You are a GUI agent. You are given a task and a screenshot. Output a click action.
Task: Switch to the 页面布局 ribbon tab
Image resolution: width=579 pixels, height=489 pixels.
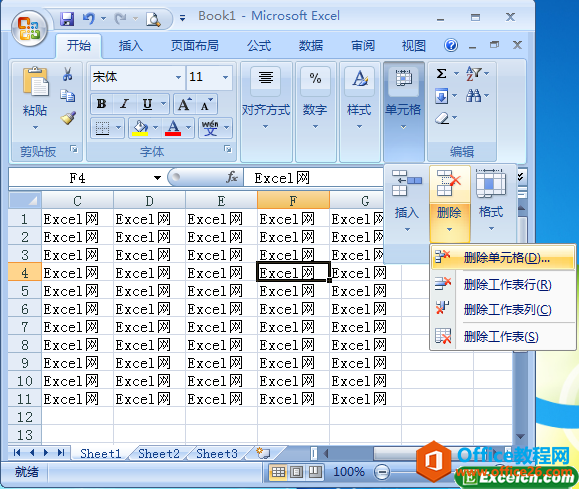point(195,46)
